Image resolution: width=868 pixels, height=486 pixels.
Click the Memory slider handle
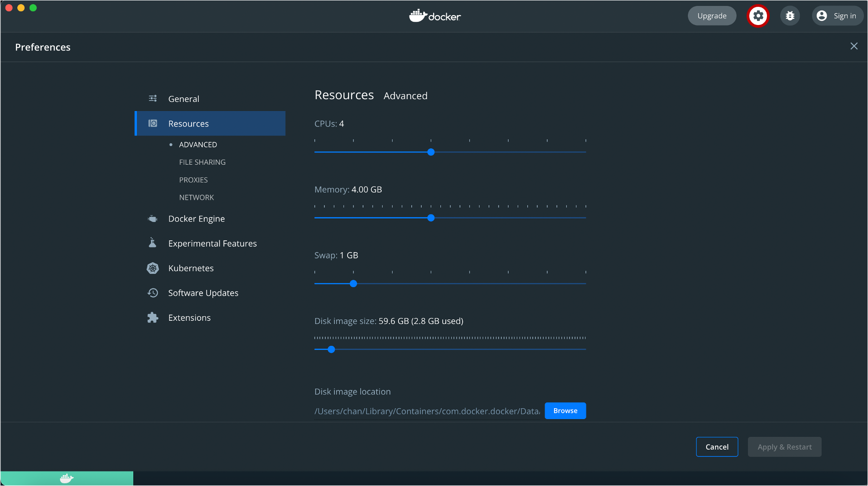tap(431, 218)
